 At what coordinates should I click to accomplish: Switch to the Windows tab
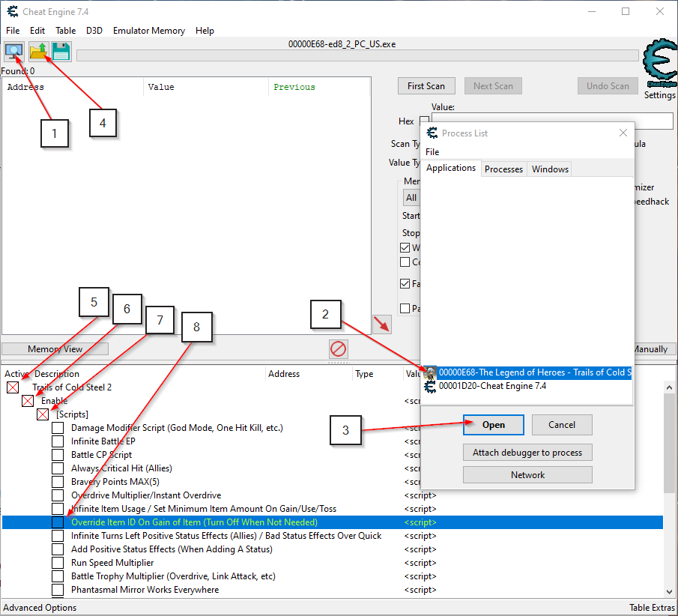point(550,169)
